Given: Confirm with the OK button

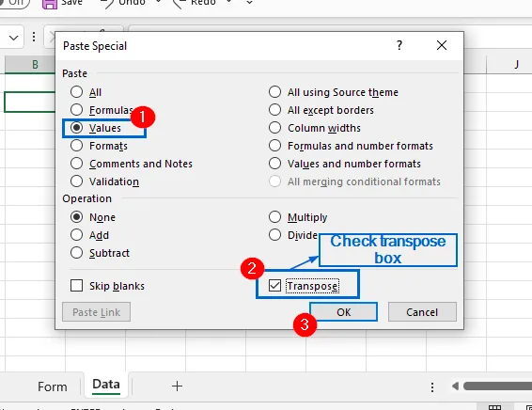Looking at the screenshot, I should [x=343, y=312].
